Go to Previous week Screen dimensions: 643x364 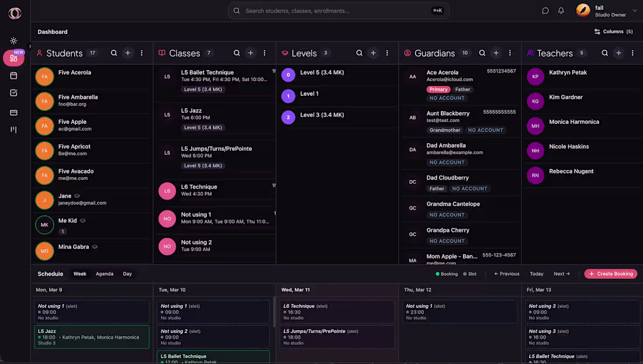[x=507, y=274]
